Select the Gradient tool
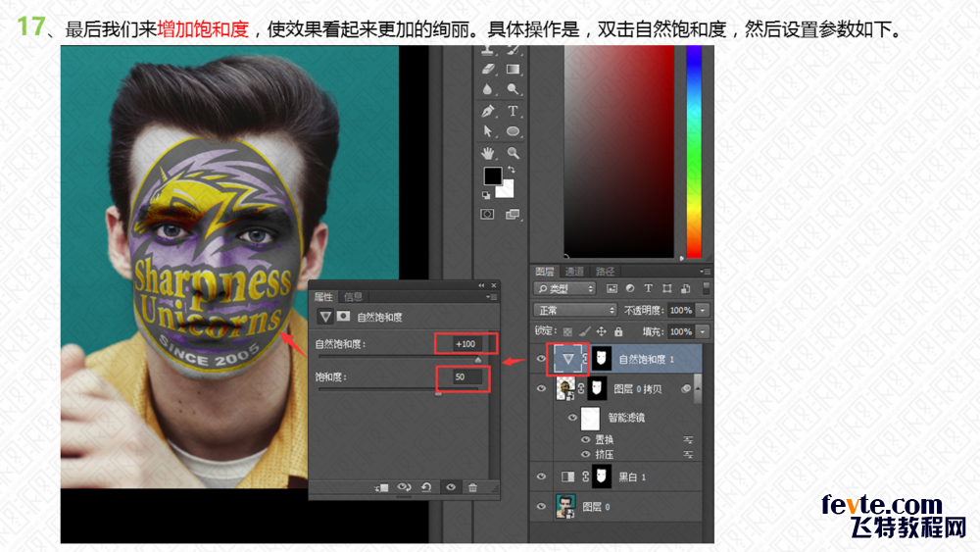 pos(514,70)
